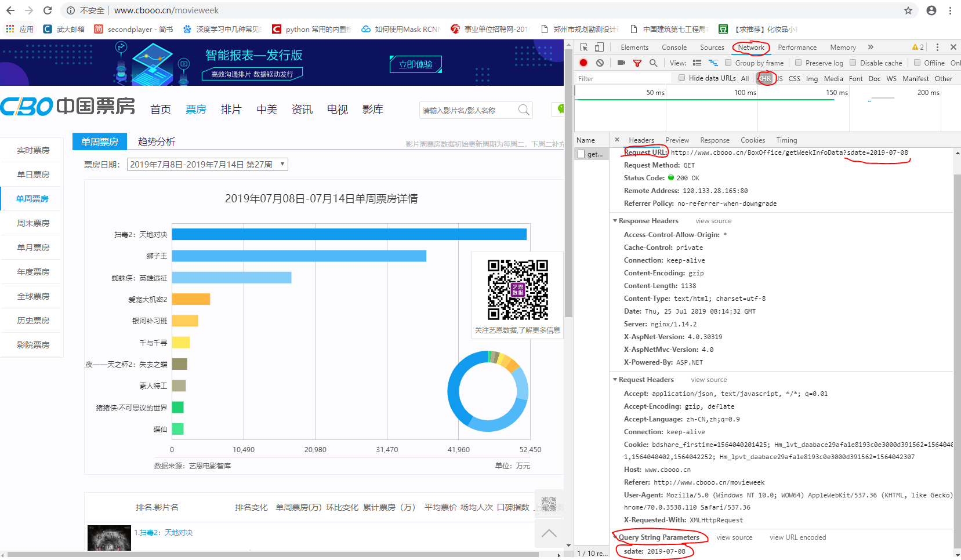Open 武大邮箱 bookmark
961x560 pixels.
tap(64, 29)
